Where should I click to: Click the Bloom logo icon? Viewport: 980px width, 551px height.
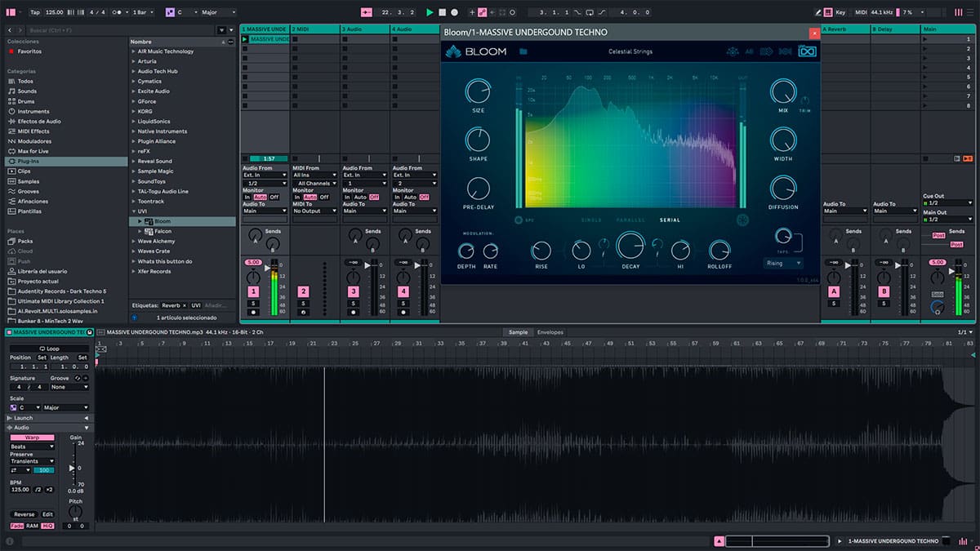(x=453, y=51)
